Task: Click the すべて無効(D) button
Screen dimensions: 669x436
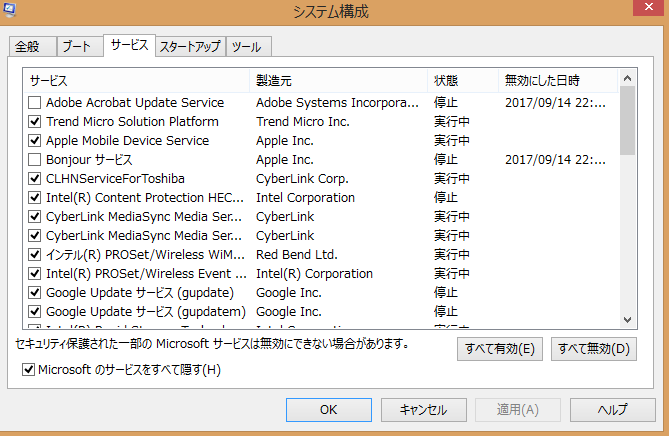Action: pos(593,349)
